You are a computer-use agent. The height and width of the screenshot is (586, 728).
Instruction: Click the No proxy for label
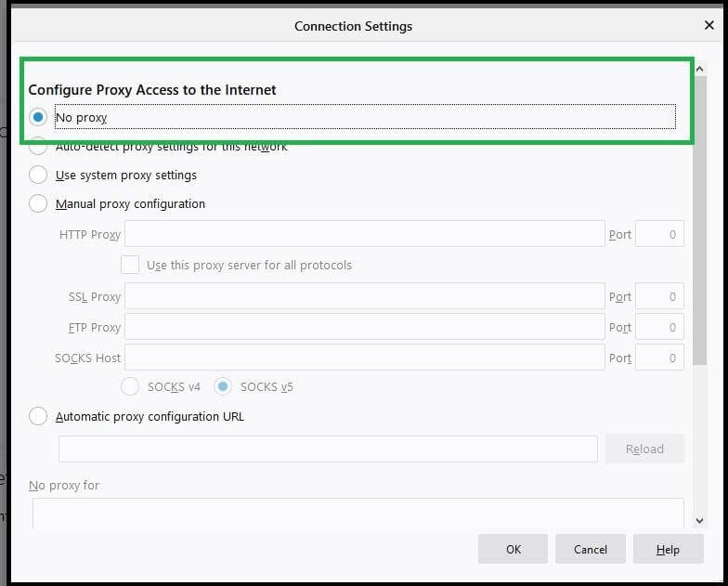point(64,485)
